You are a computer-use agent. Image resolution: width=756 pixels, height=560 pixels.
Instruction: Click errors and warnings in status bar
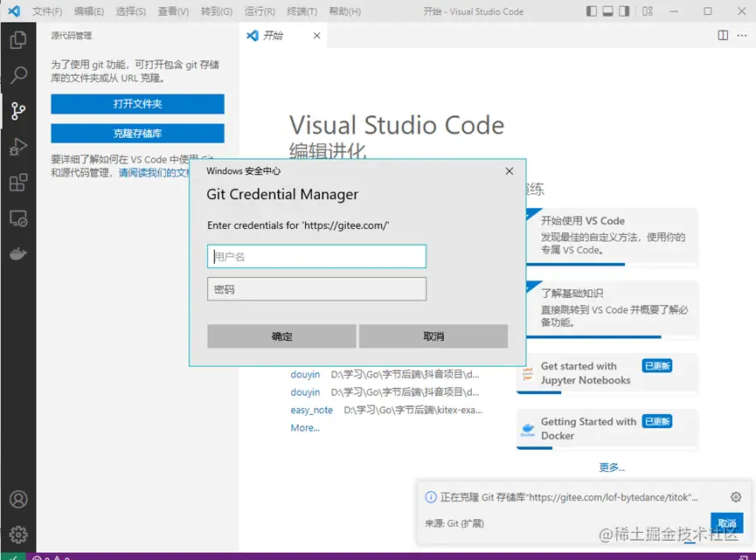[x=51, y=557]
